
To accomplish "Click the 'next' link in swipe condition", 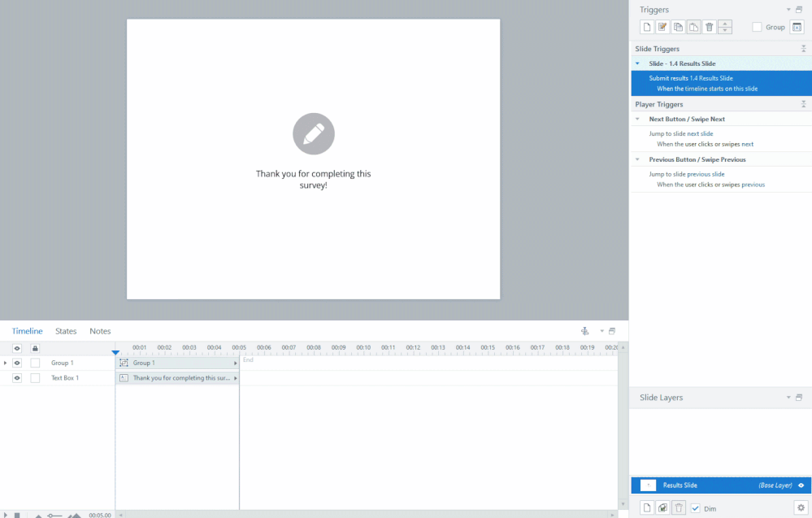I will coord(747,145).
